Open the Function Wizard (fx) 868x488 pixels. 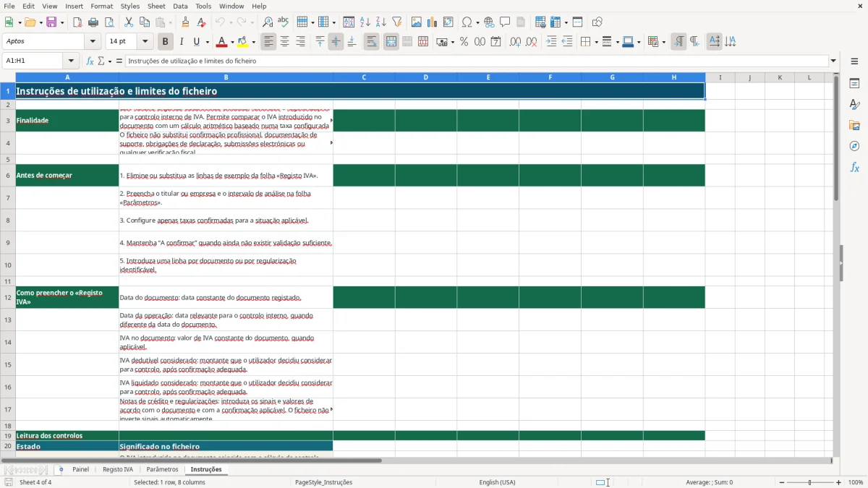(90, 61)
